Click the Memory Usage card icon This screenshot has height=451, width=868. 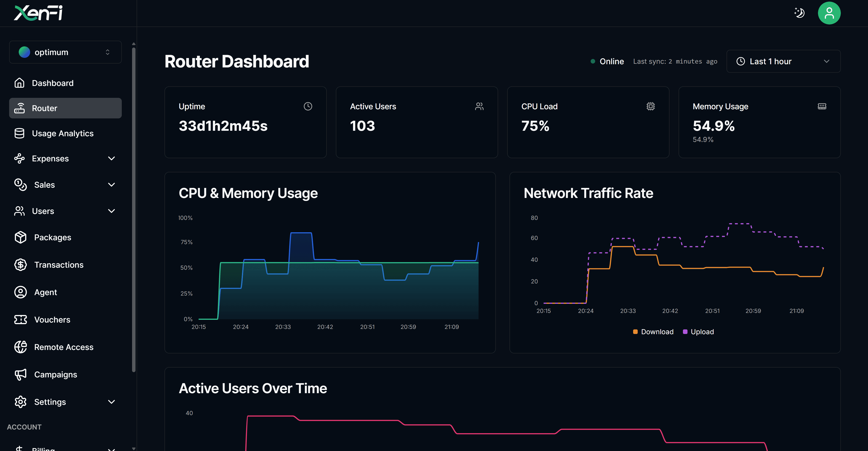coord(822,106)
